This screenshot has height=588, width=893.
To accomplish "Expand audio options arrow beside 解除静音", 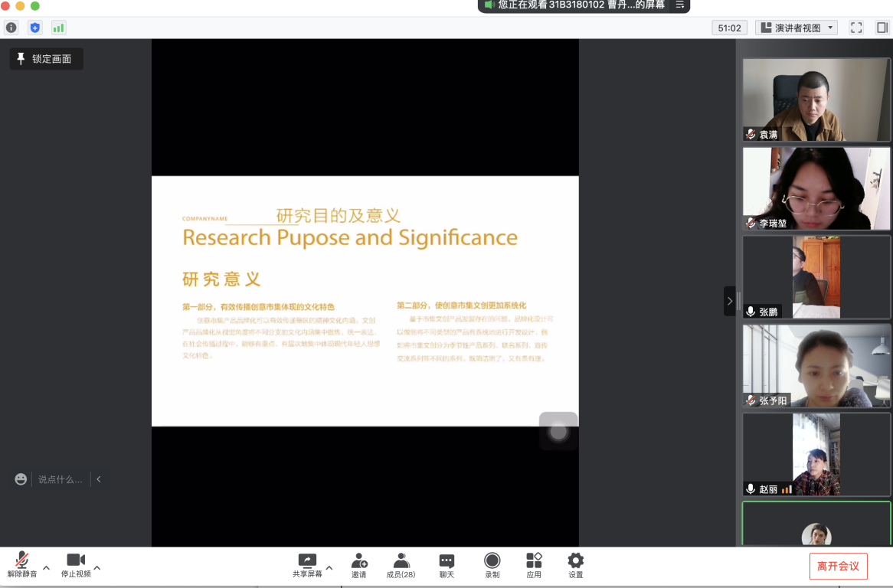I will (x=46, y=568).
